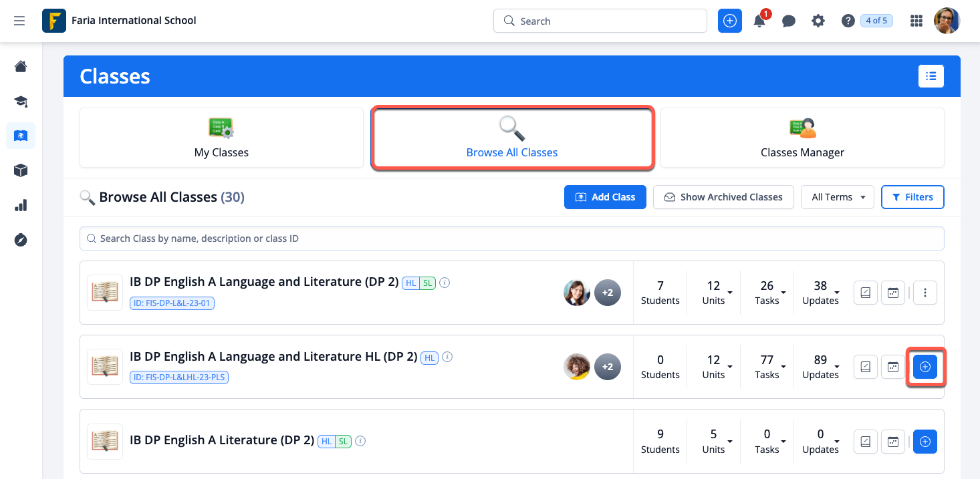Open the hamburger navigation menu
Screen dimensions: 980x479
click(x=19, y=21)
